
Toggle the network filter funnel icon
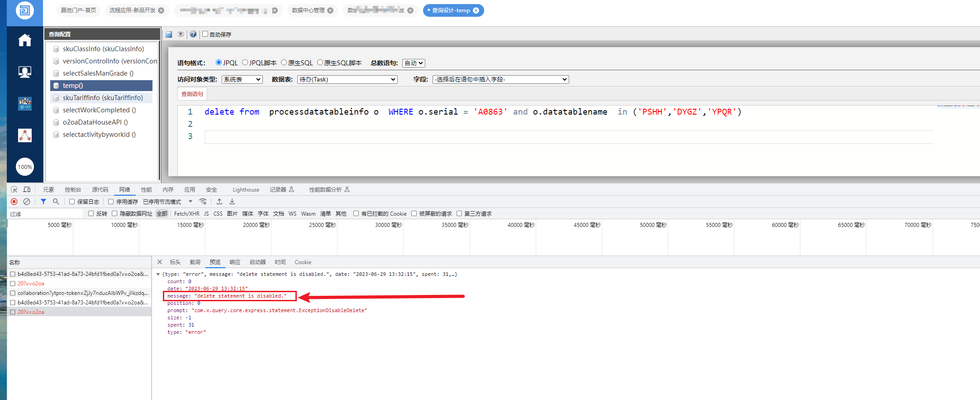[43, 202]
